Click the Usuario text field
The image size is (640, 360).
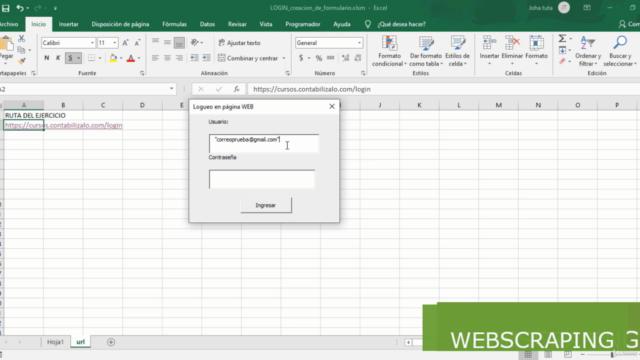coord(264,143)
